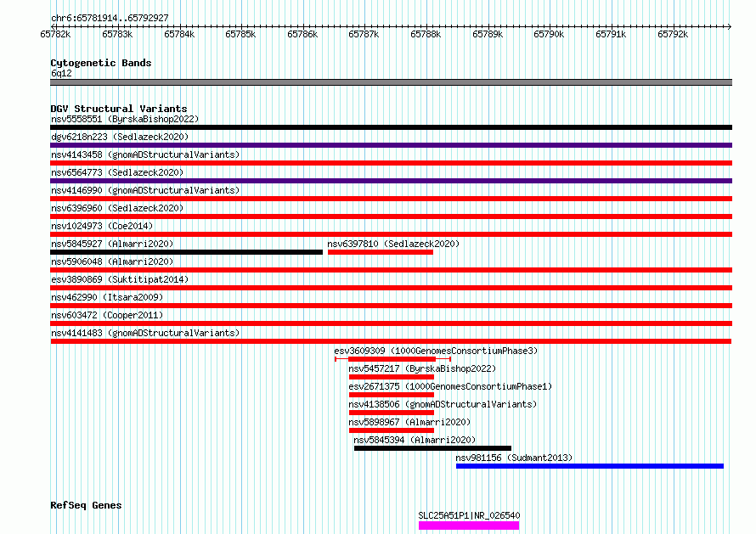Open nsv5457217 (ByrskaBishop2022) variant label

(422, 368)
